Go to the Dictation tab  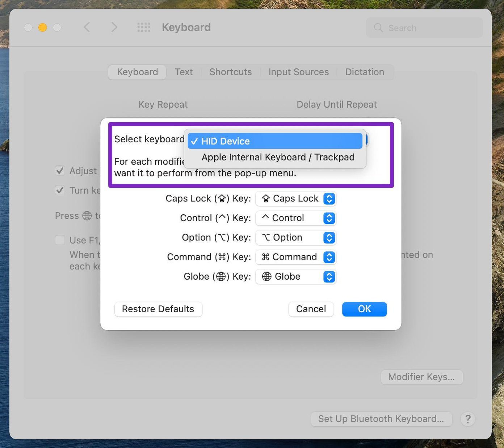365,72
